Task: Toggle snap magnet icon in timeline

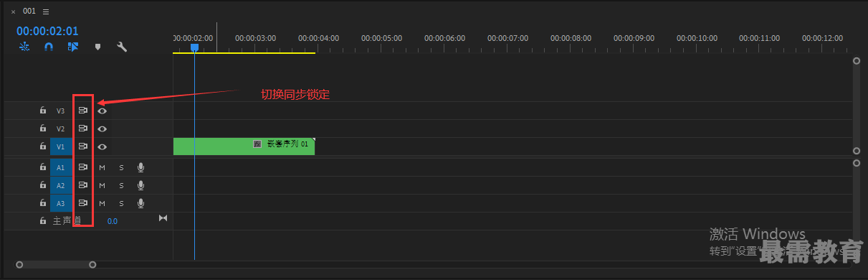Action: 49,47
